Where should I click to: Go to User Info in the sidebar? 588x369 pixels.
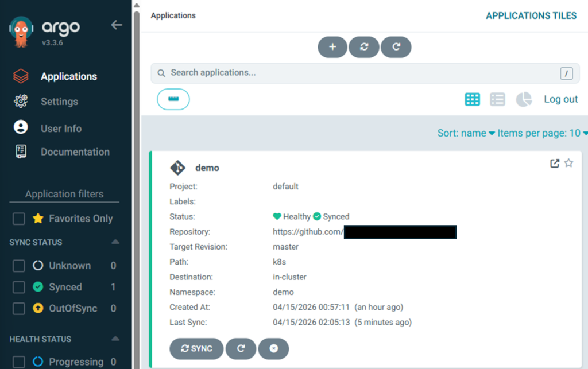tap(61, 129)
